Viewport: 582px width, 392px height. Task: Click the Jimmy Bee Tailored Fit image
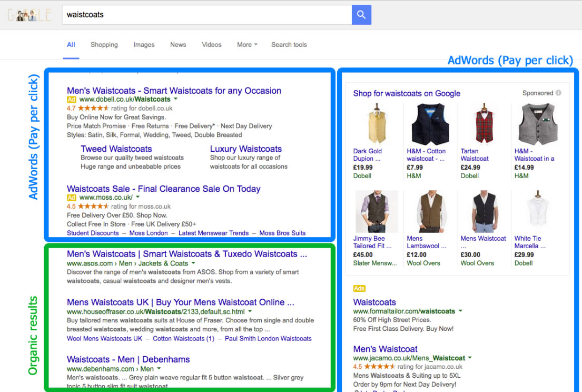click(x=377, y=211)
